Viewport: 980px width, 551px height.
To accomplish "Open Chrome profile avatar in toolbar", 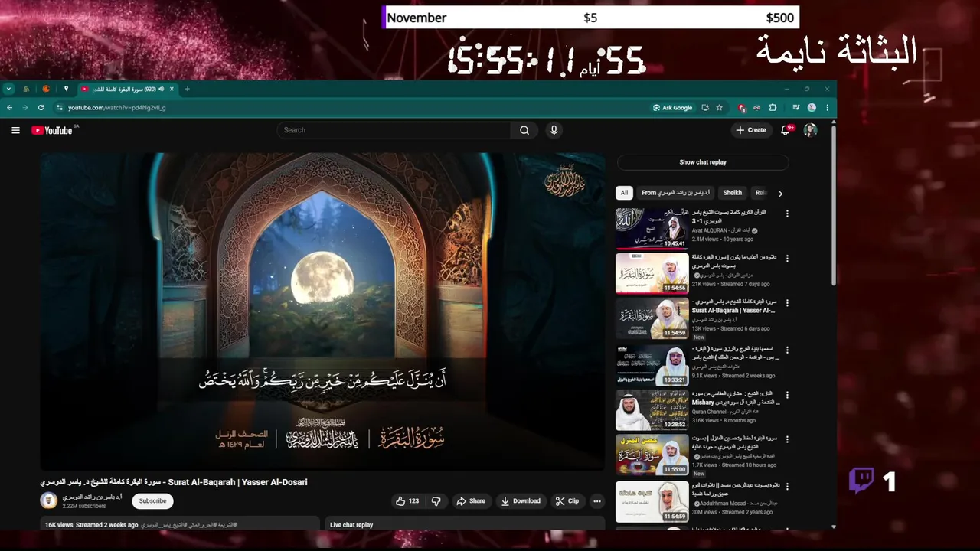I will [812, 108].
